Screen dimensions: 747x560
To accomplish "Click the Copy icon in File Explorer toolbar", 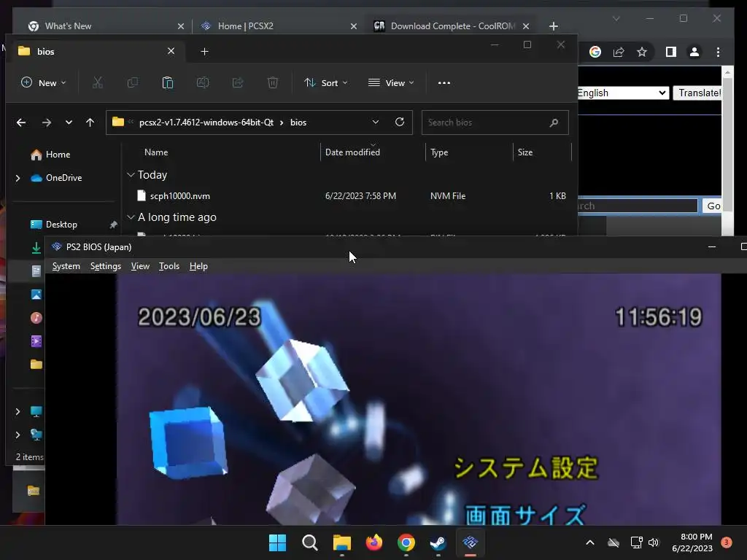I will point(133,83).
